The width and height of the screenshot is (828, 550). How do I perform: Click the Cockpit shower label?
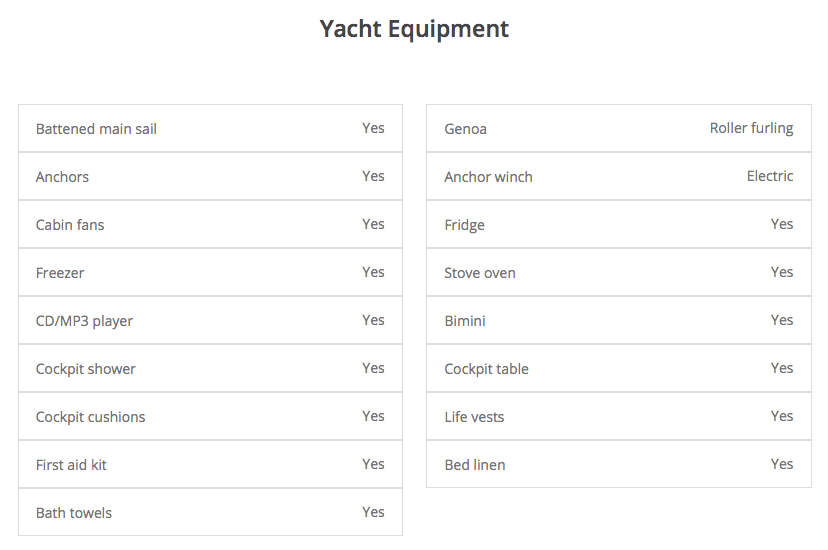tap(85, 369)
